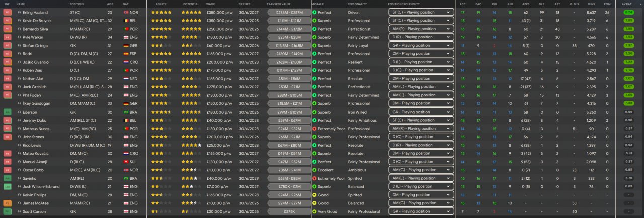Viewport: 644px width, 218px height.
Task: Click Nathan Aké's Resolute personality
Action: [355, 79]
